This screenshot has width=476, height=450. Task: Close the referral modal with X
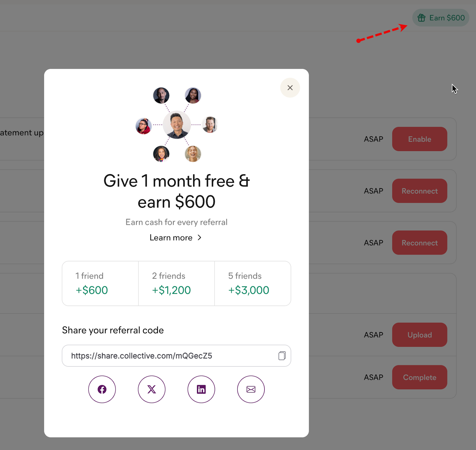290,88
